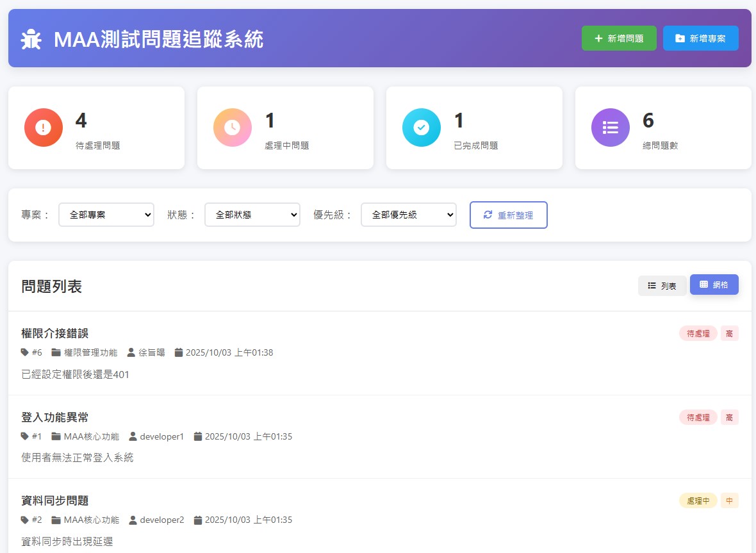
Task: Click 待處理 status badge on 登入功能異常
Action: pos(698,417)
